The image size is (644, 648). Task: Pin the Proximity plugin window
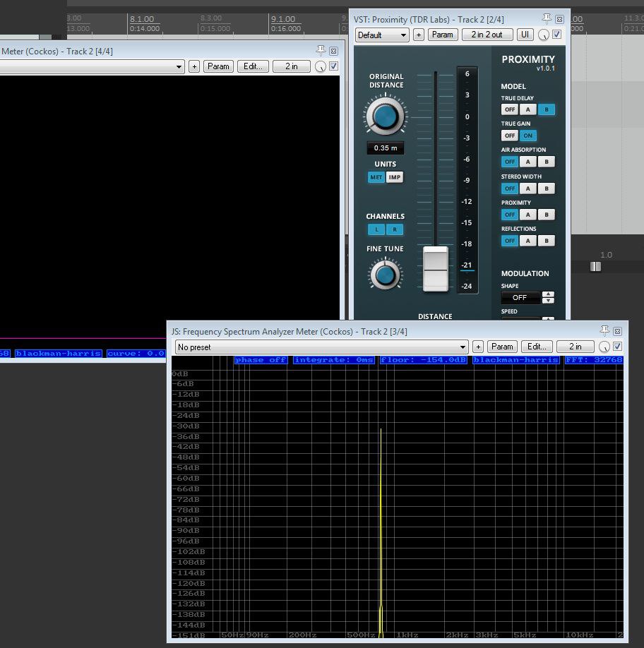[547, 19]
